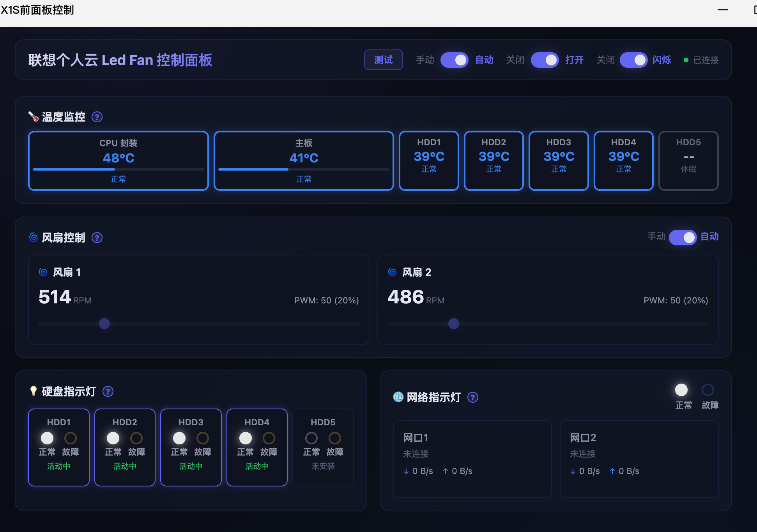
Task: Select HDD1 故障 indicator light
Action: click(71, 438)
